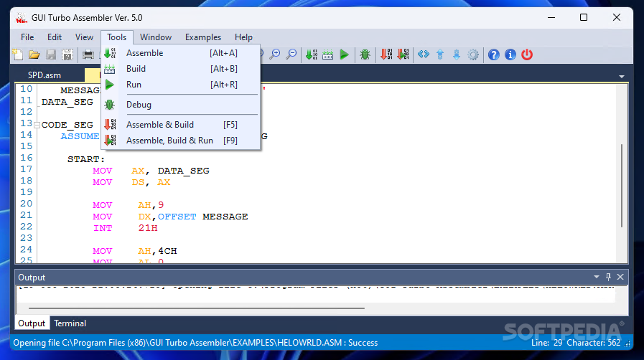This screenshot has width=644, height=360.
Task: Switch to the SPD.asm tab
Action: [45, 75]
